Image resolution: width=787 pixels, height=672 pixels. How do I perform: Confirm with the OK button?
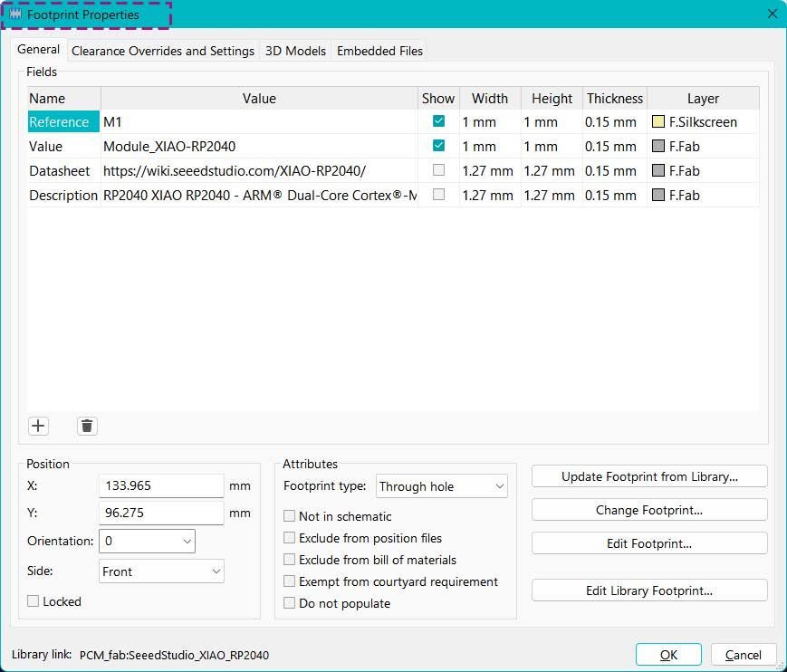pyautogui.click(x=668, y=655)
